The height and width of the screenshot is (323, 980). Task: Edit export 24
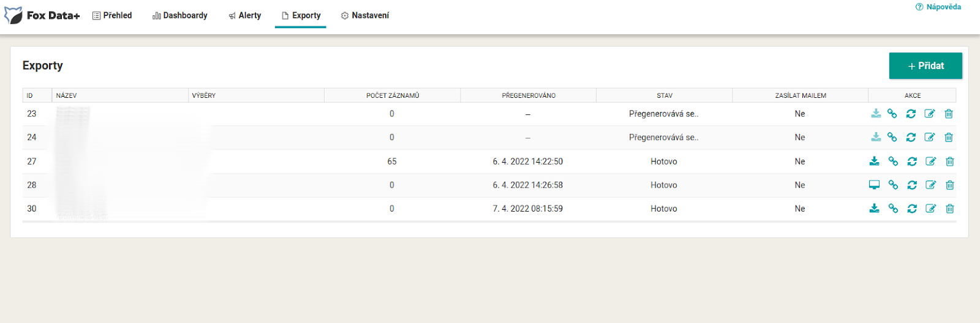pos(930,138)
